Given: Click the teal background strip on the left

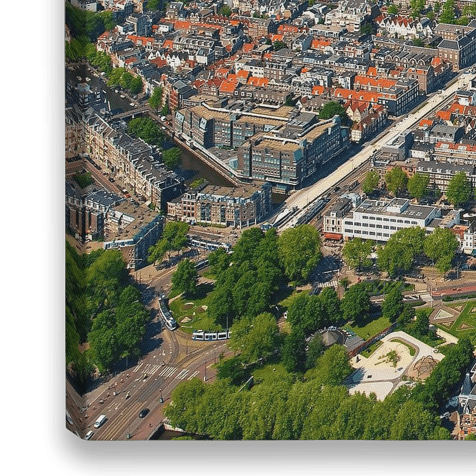Looking at the screenshot, I should 20,238.
